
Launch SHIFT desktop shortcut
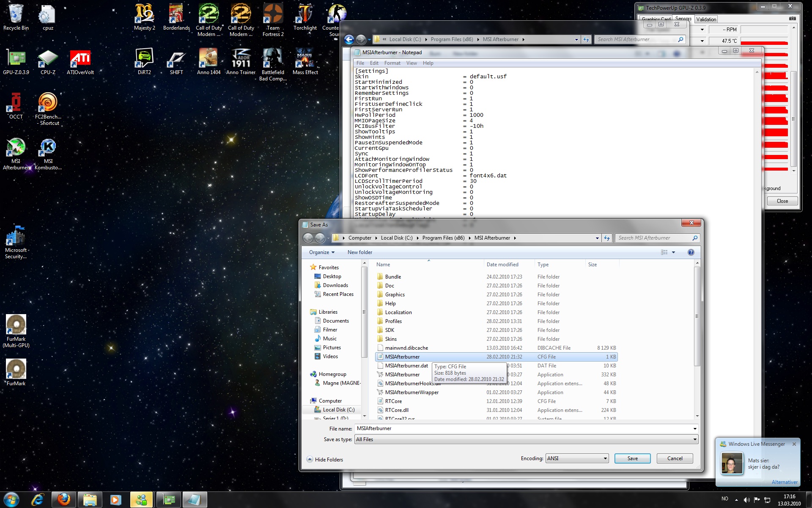pos(176,62)
